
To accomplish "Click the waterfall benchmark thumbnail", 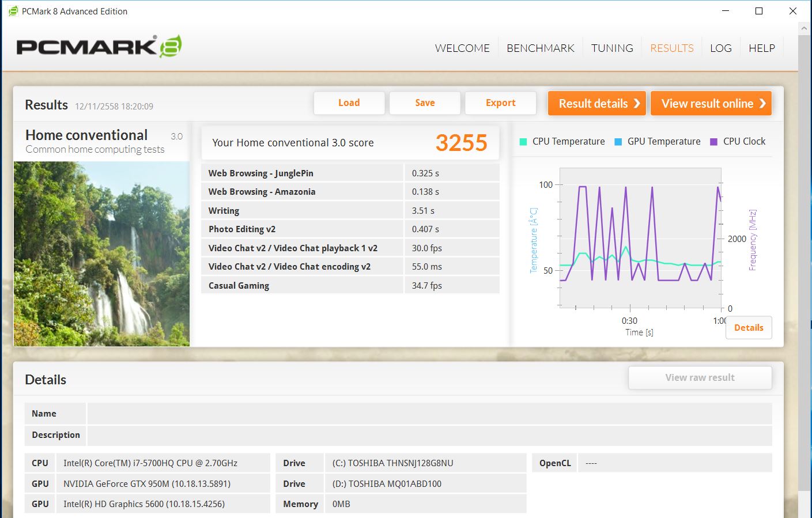I will point(101,254).
